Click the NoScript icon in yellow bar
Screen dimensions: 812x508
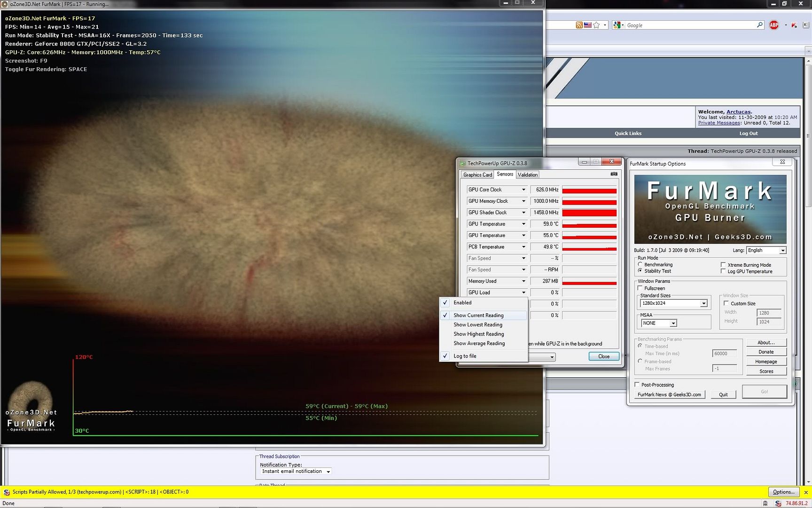[7, 492]
